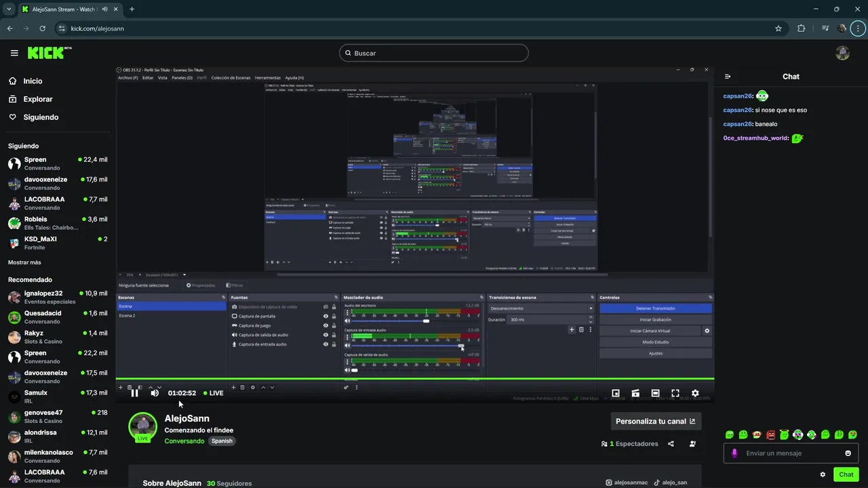
Task: Toggle eye for Captura de pantalla source
Action: coord(325,316)
